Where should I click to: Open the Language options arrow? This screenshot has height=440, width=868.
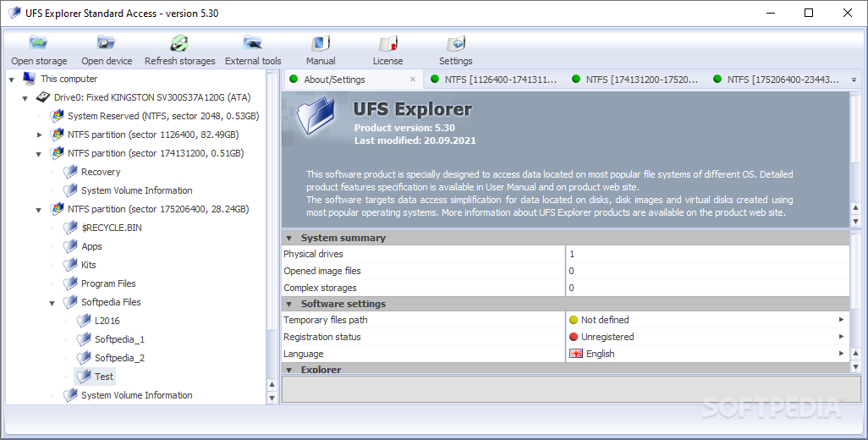pos(841,353)
